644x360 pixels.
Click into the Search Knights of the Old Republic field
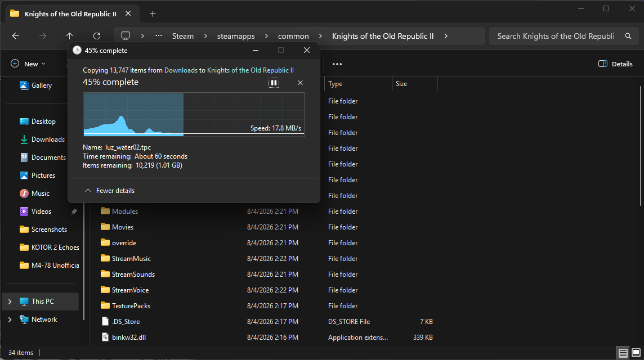tap(555, 36)
